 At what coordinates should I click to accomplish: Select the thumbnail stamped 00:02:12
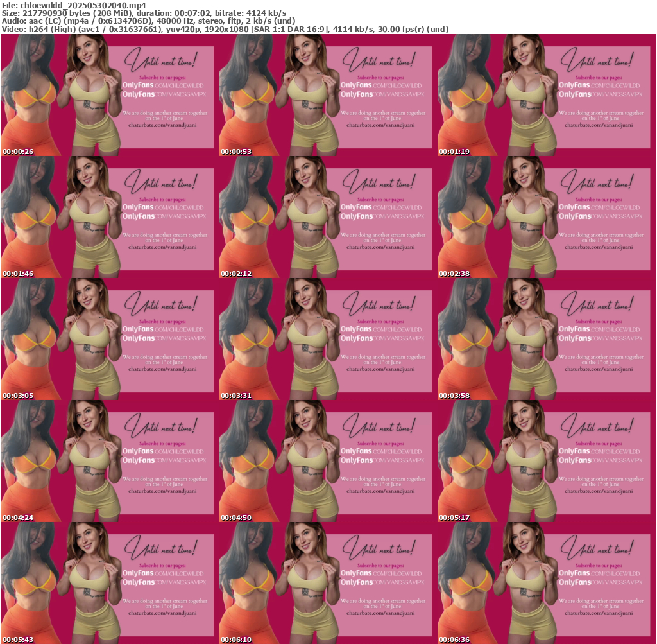pos(328,217)
